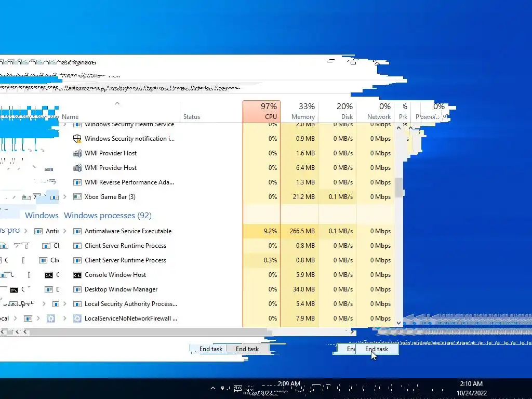This screenshot has height=399, width=532.
Task: Click the 0.1 MB/s disk cell of Antimalware Service
Action: [x=337, y=231]
